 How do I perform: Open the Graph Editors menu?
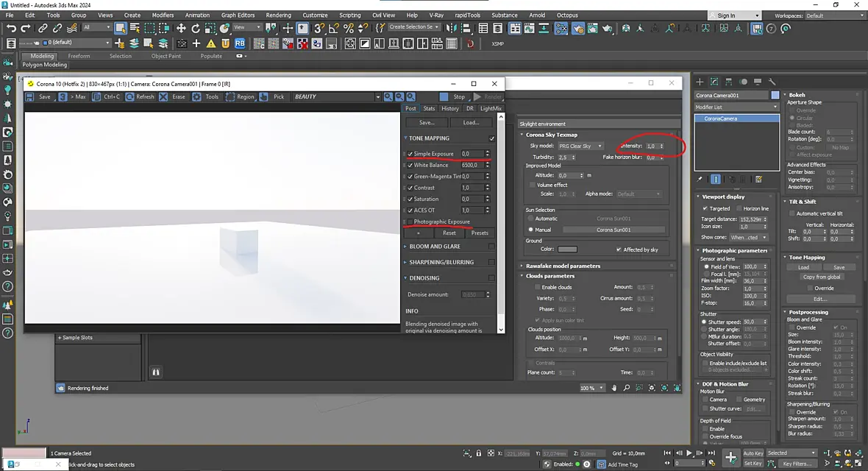[238, 15]
